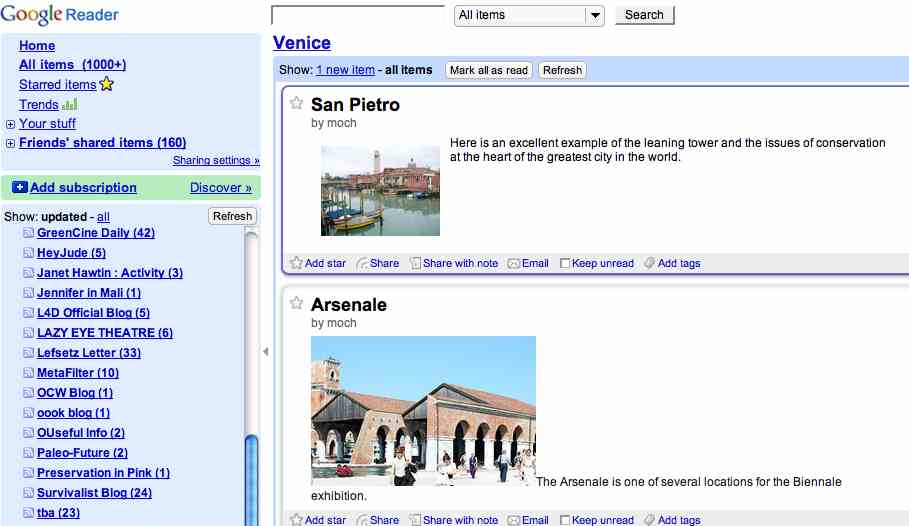
Task: Click the star icon beside San Pietro title
Action: click(x=296, y=103)
